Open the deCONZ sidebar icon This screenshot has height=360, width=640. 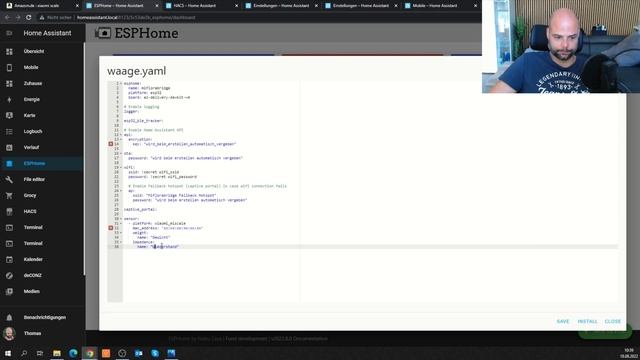coord(9,276)
